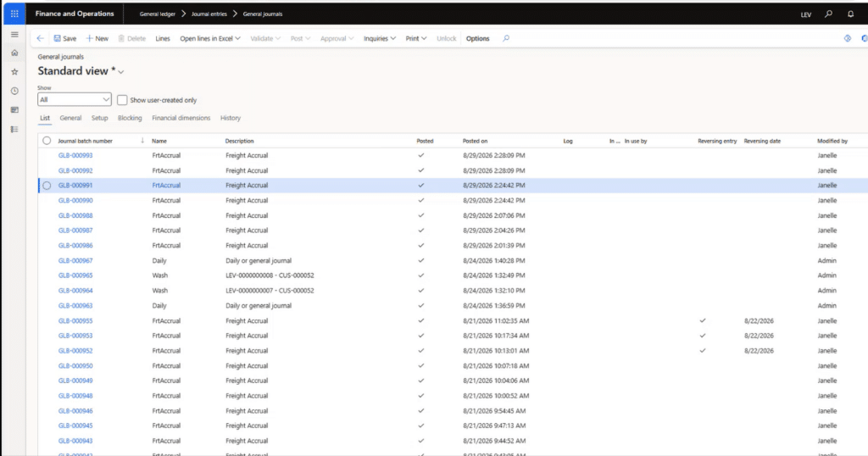The width and height of the screenshot is (868, 456).
Task: Check Show user-created only checkbox
Action: click(122, 100)
